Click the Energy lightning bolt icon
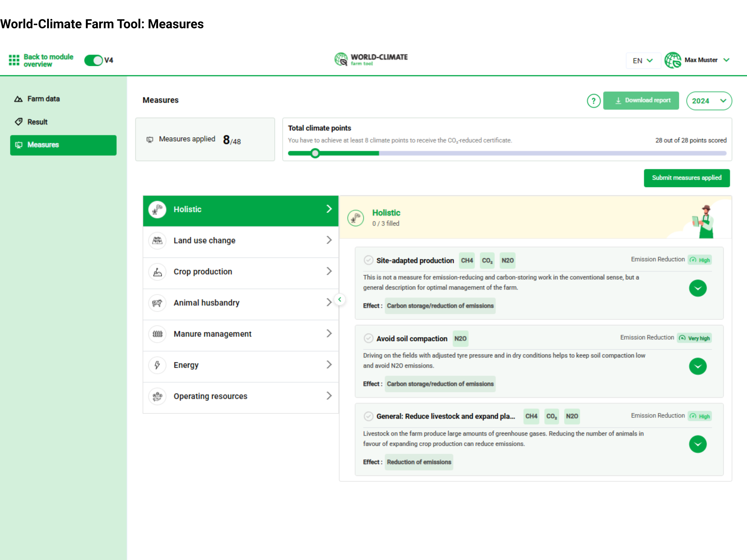This screenshot has height=560, width=747. [x=157, y=365]
